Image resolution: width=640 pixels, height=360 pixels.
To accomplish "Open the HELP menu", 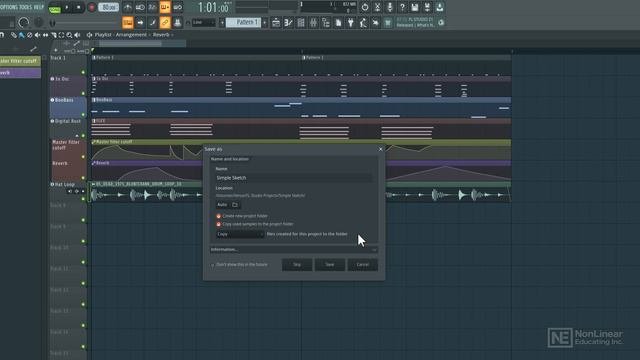I will tap(39, 7).
